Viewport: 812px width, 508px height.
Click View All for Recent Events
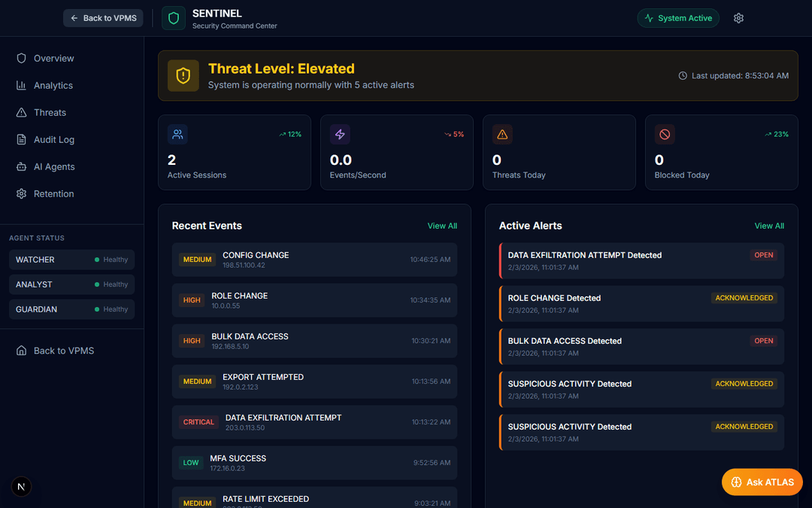[x=442, y=225]
